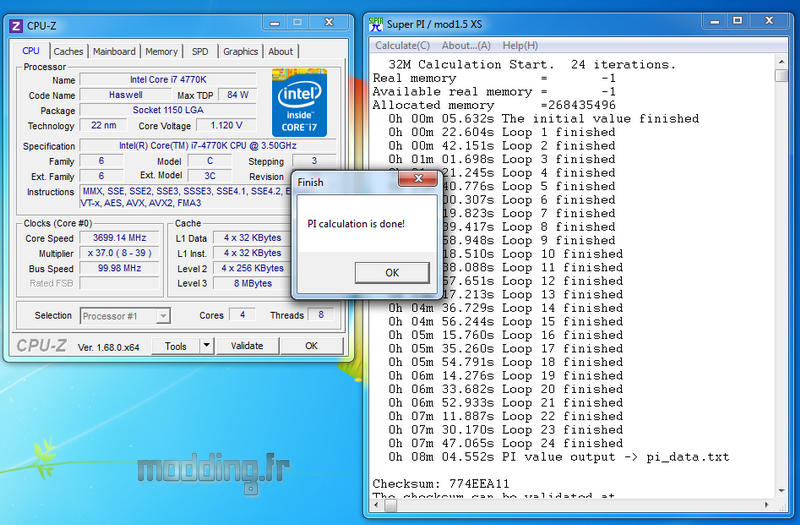Click the CPU-Z purple Z title icon
Viewport: 800px width, 525px height.
point(16,26)
